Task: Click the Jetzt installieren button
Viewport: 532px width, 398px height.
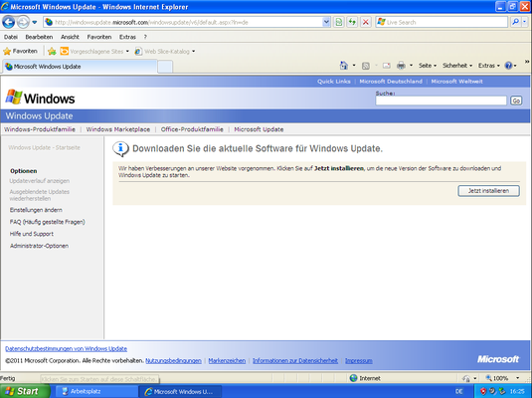Action: 488,191
